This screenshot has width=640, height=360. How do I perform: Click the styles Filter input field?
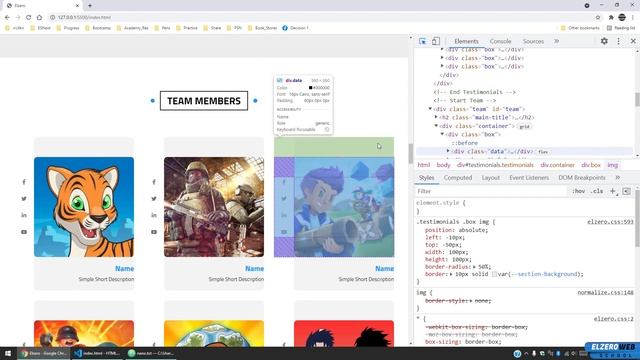coord(490,191)
